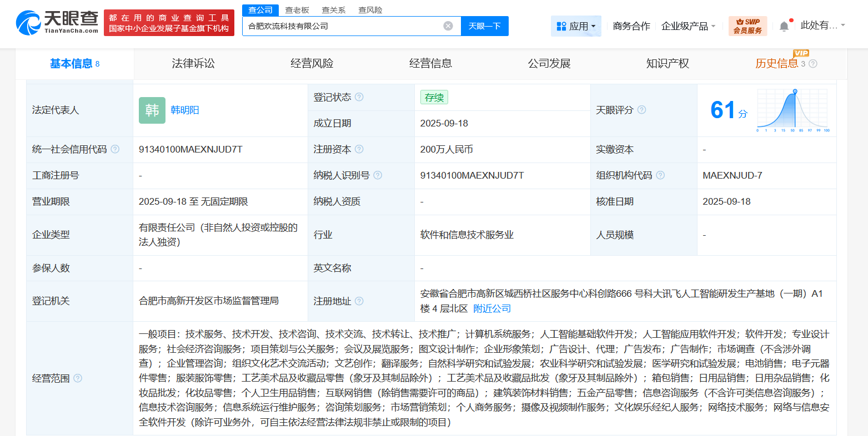Click the help icon beside 组织机构代码

coord(660,175)
